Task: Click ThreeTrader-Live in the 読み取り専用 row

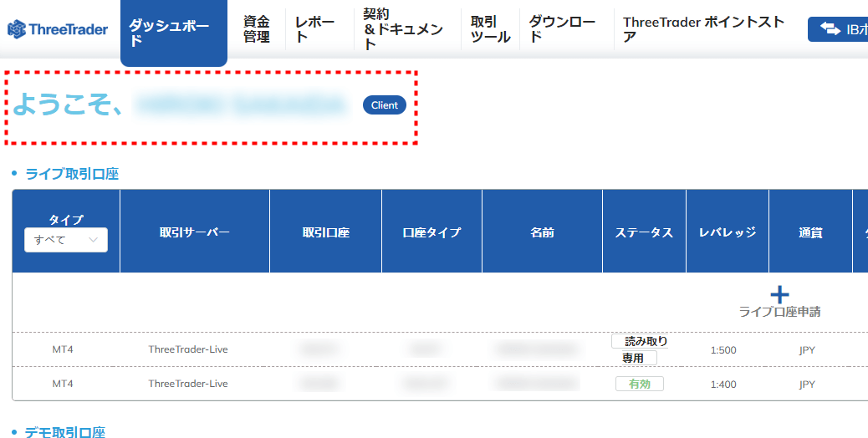Action: [x=188, y=349]
